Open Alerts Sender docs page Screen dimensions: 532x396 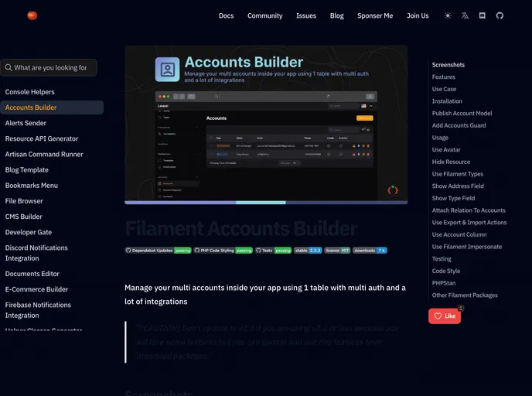tap(26, 123)
